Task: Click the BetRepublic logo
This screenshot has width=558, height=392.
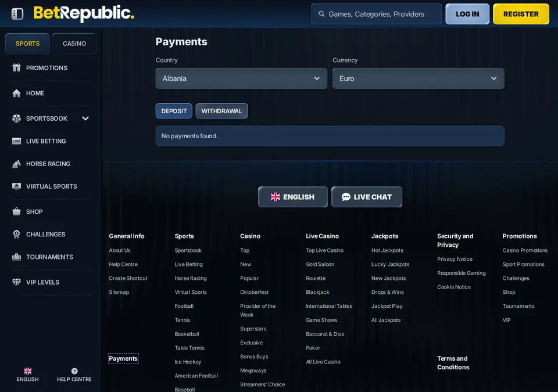Action: [x=84, y=13]
